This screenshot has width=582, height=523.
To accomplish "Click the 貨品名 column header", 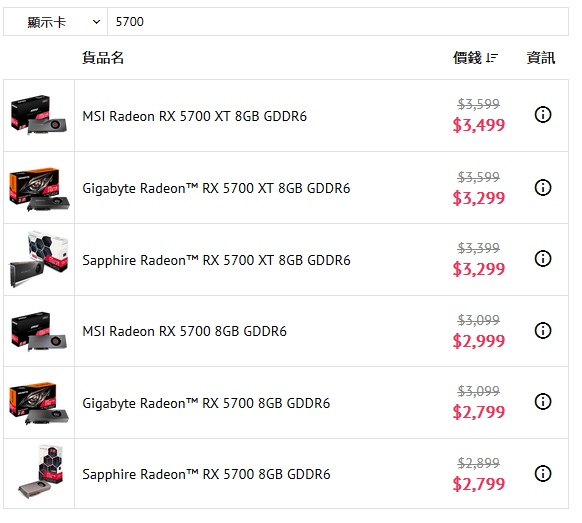I will click(103, 58).
